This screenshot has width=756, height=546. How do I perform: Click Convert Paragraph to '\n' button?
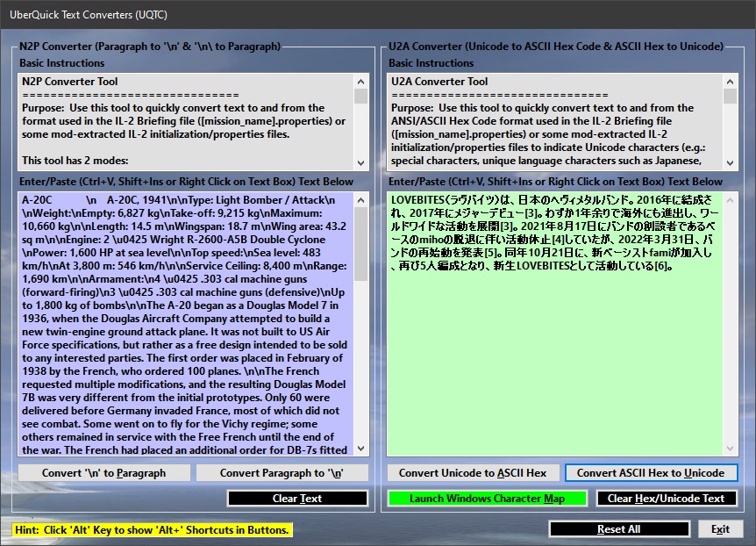282,472
